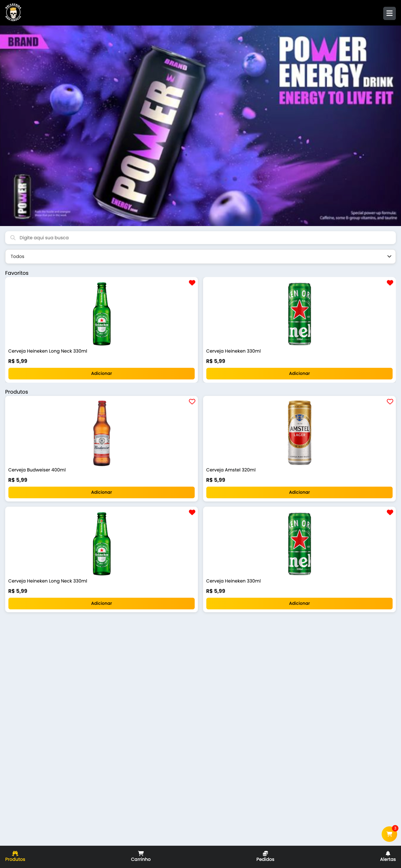Open the Budweiser bottle image
This screenshot has width=401, height=868.
102,433
